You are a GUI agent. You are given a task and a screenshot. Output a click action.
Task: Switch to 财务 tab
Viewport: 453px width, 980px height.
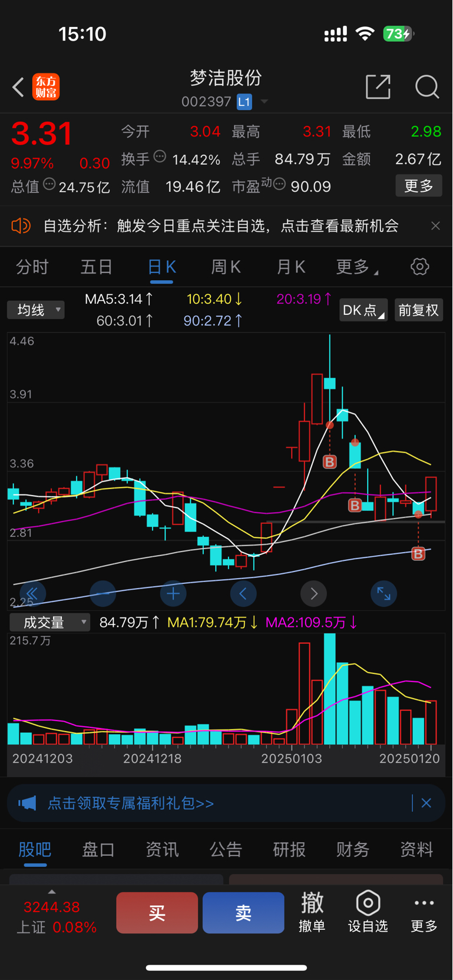(353, 849)
